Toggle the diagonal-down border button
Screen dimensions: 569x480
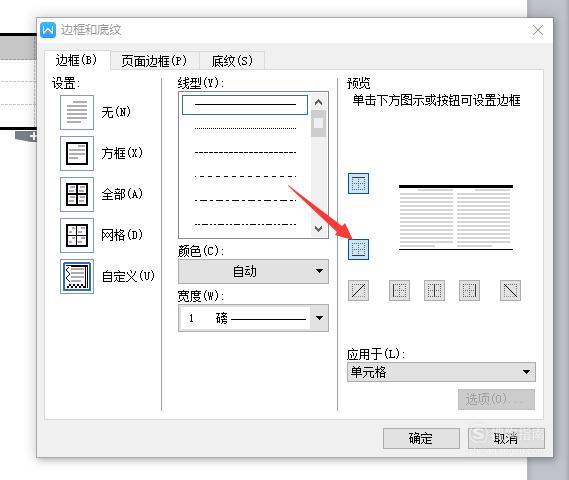510,291
